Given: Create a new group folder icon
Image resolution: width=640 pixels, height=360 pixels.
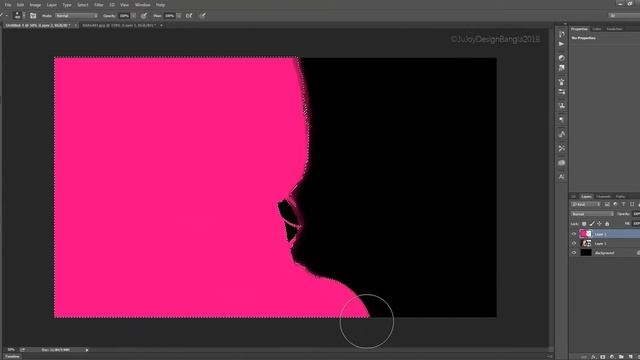Looking at the screenshot, I should [x=621, y=357].
